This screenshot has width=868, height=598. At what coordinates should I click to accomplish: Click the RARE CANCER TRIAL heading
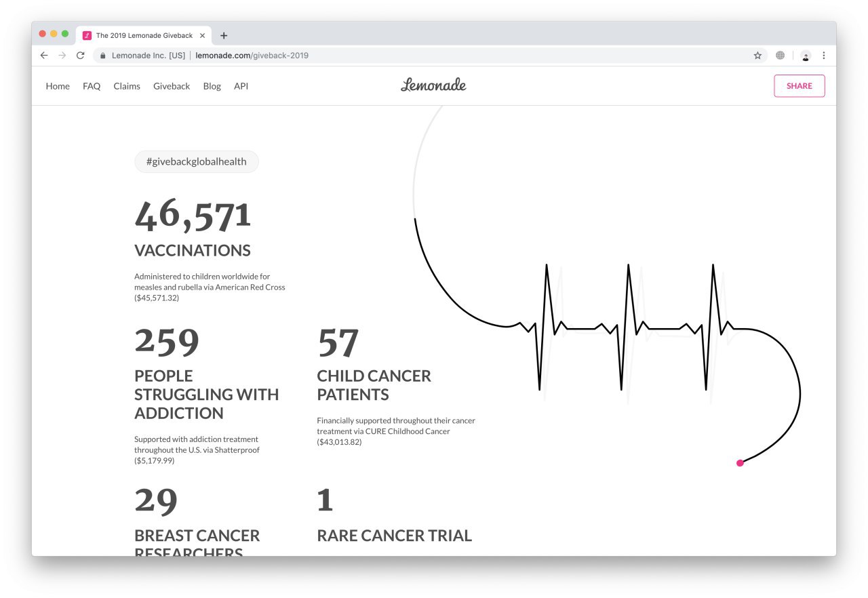[394, 536]
